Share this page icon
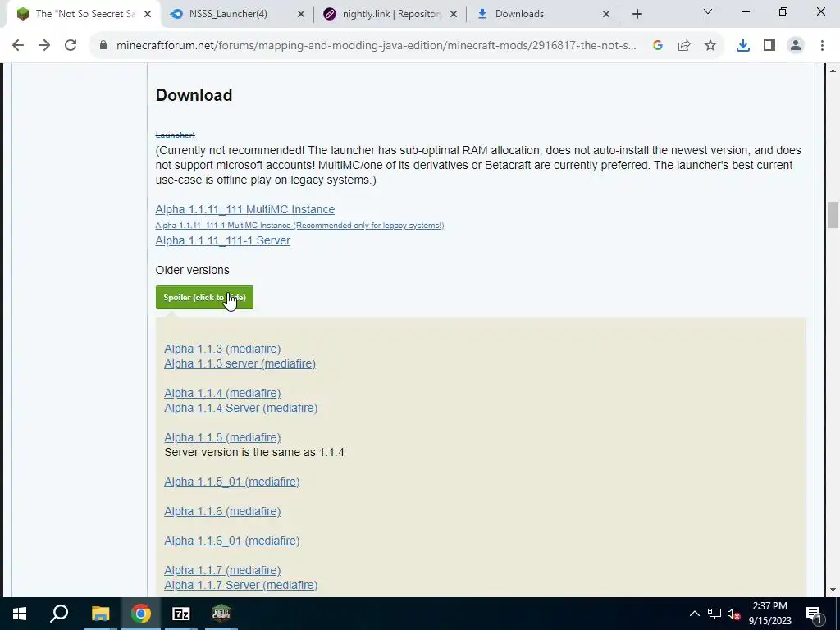 [x=684, y=46]
